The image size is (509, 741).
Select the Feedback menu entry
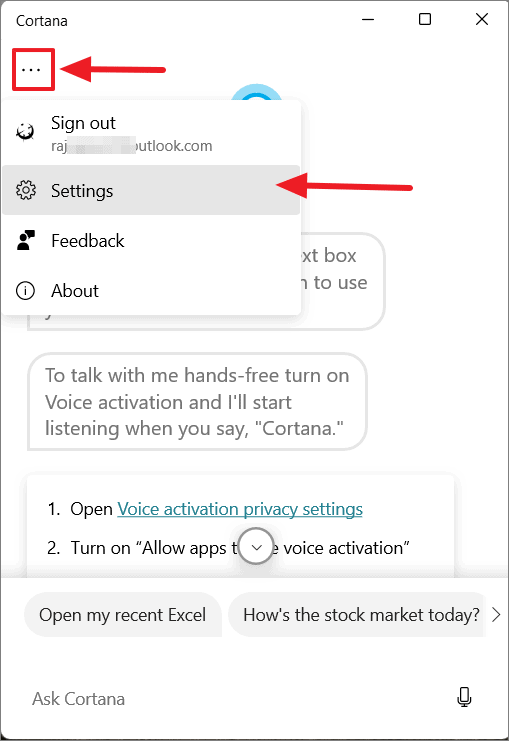click(x=151, y=241)
